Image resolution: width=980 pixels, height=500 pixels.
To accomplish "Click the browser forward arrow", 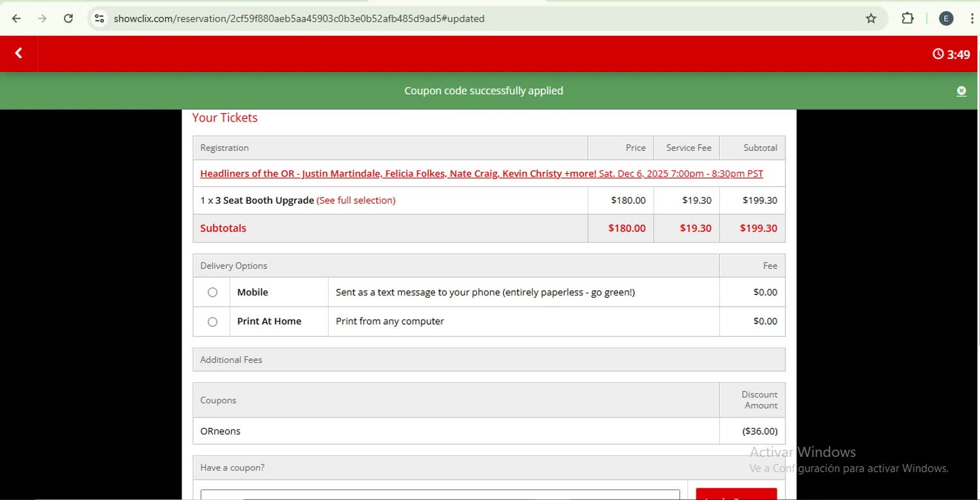I will click(42, 18).
